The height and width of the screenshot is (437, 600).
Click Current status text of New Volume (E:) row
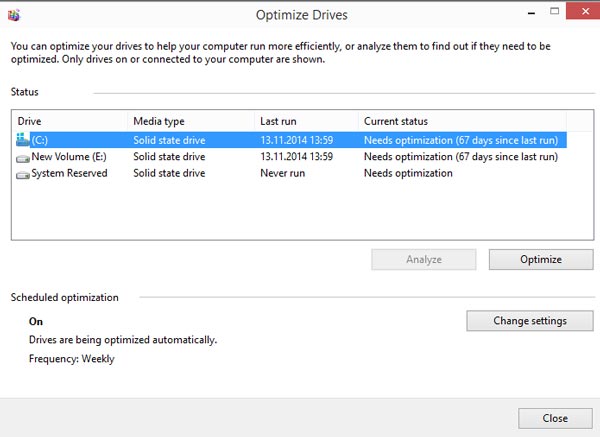coord(461,157)
